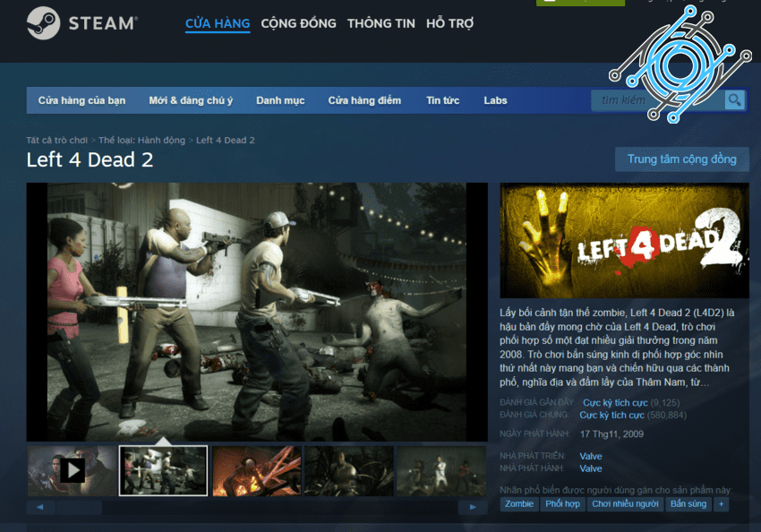Focus the tìm kiếm search box

658,100
